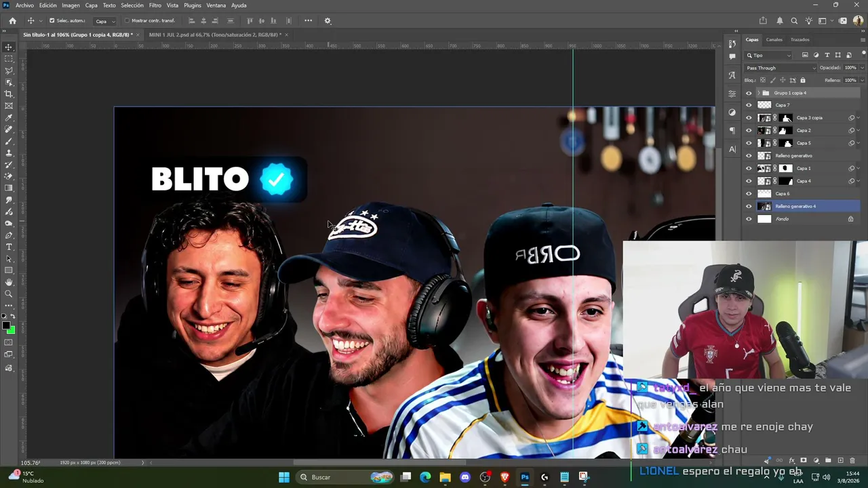
Task: Click the foreground color swatch
Action: [7, 326]
